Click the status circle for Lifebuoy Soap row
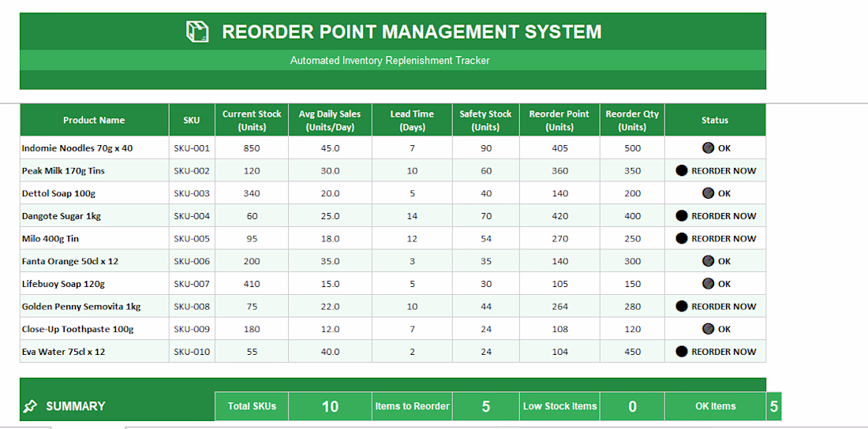 708,283
